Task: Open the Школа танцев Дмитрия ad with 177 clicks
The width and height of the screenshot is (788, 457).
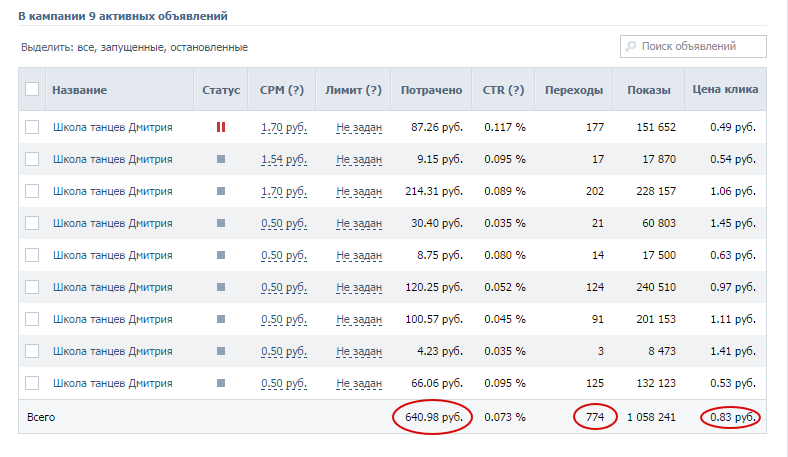Action: pyautogui.click(x=113, y=128)
